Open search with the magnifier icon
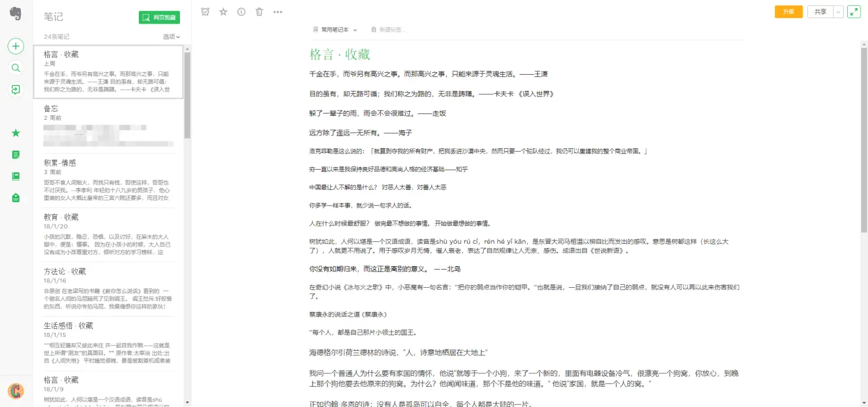 pyautogui.click(x=16, y=68)
